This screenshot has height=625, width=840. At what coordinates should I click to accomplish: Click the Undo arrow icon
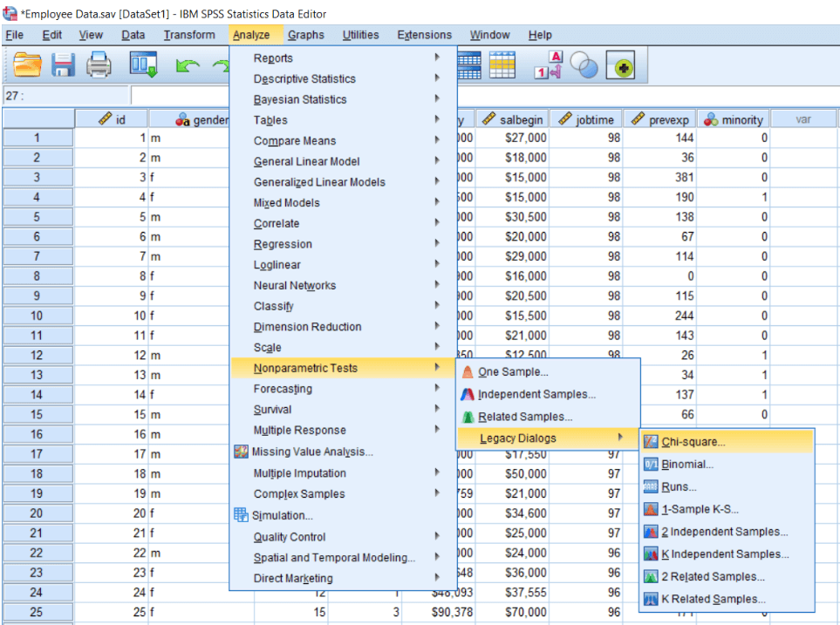[x=187, y=66]
